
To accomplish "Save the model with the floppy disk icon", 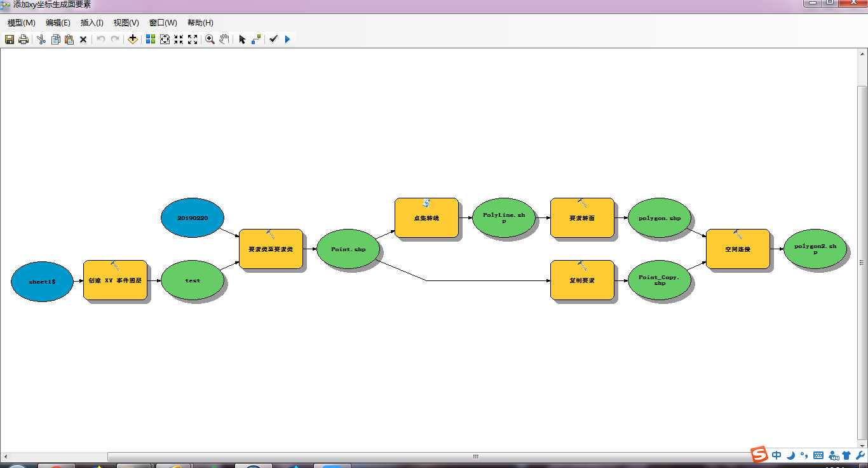I will click(10, 39).
